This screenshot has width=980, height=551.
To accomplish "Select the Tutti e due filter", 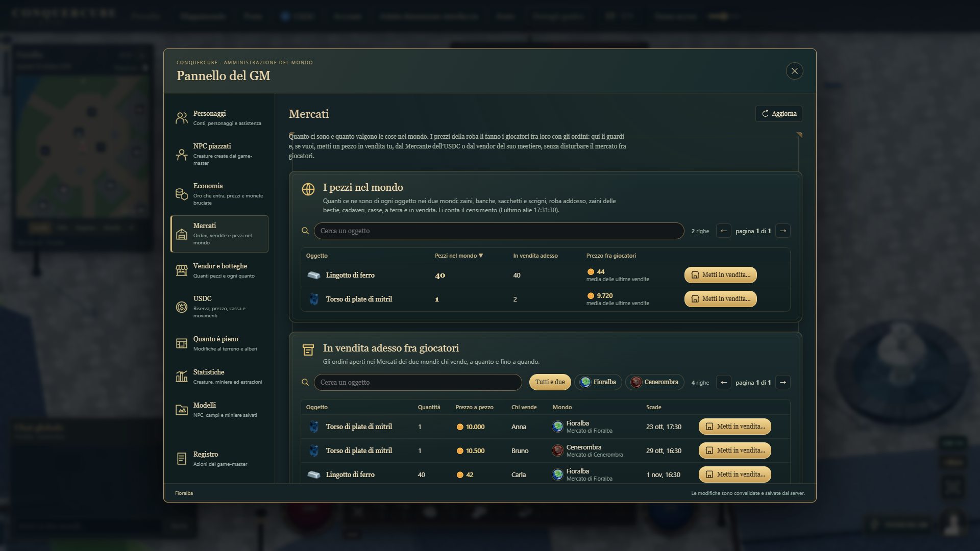I will click(x=550, y=382).
